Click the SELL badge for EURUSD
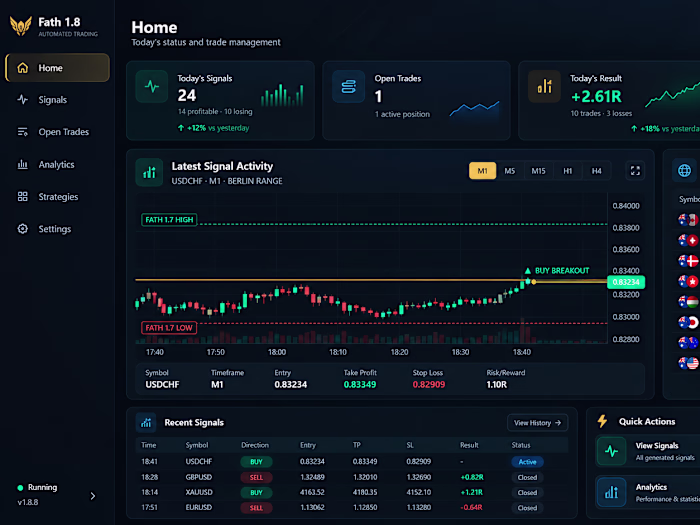 click(256, 508)
